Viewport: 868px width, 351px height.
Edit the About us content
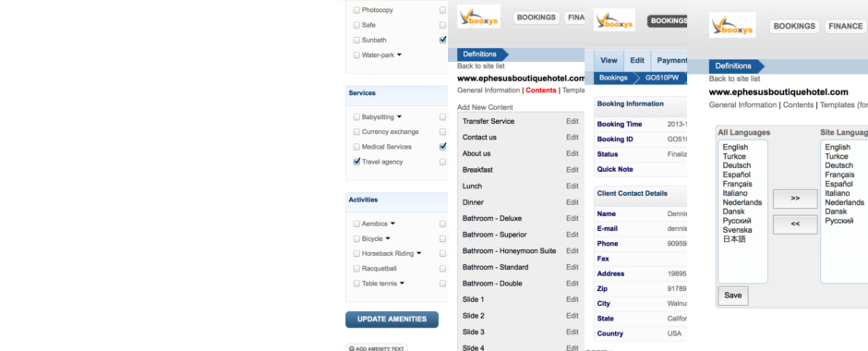[572, 153]
